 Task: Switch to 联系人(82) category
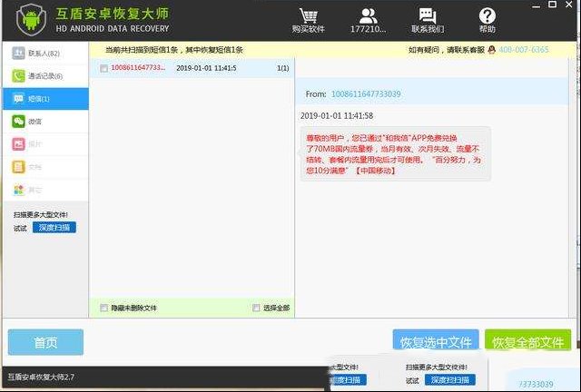[45, 53]
